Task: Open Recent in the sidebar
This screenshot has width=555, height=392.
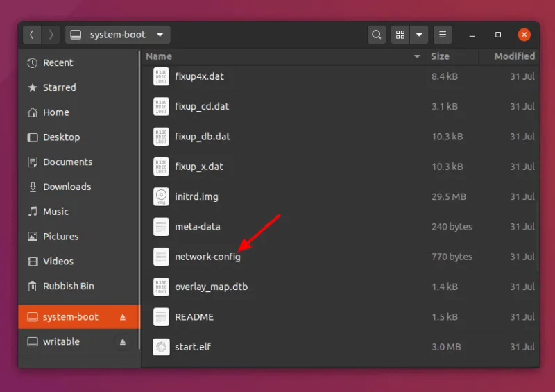Action: 58,62
